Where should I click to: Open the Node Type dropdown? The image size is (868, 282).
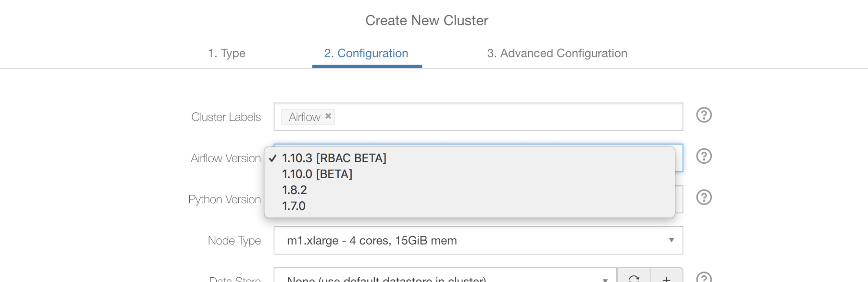pos(478,240)
